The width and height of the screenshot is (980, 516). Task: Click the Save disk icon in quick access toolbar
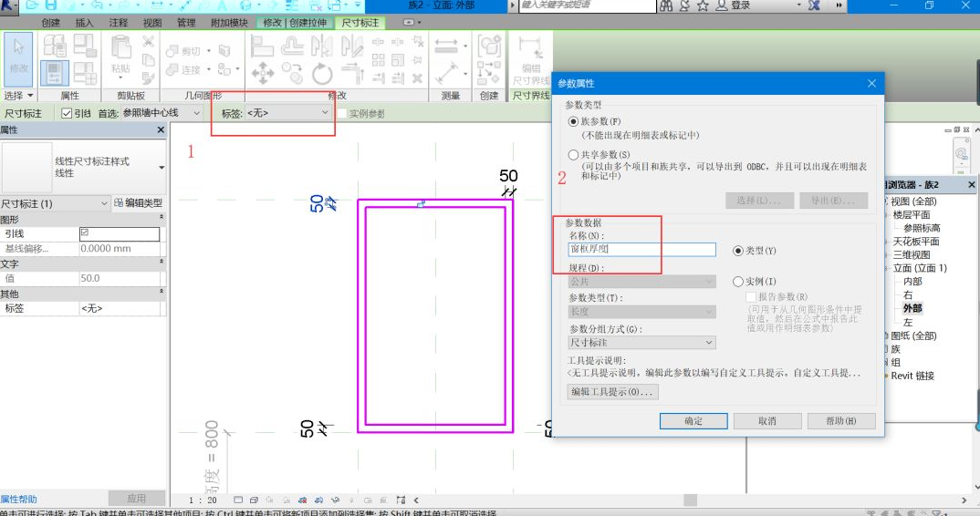point(51,5)
